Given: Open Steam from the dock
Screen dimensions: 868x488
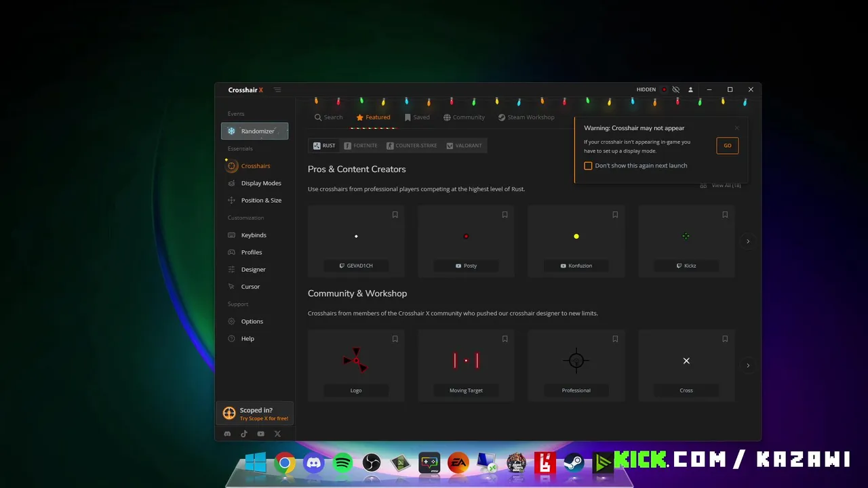Looking at the screenshot, I should click(574, 464).
